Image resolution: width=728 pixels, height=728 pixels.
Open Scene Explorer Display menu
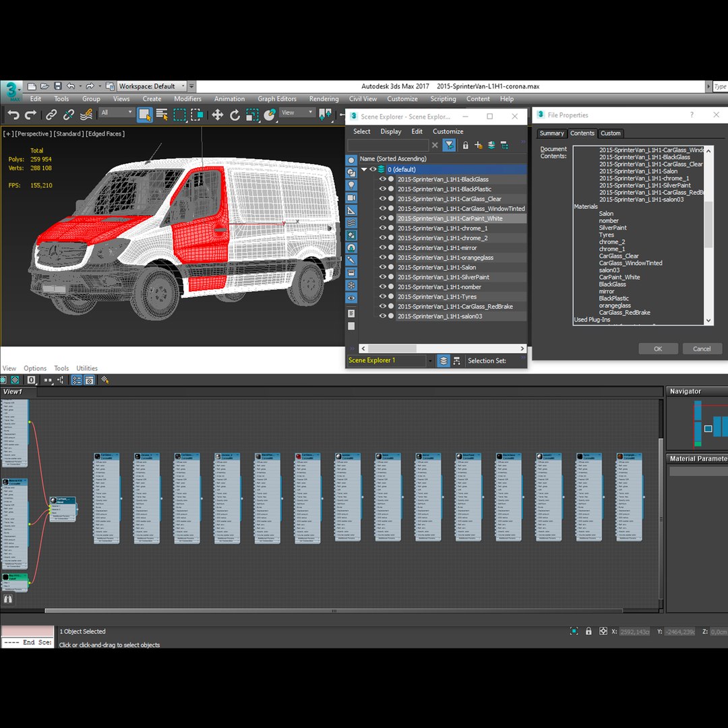[391, 131]
